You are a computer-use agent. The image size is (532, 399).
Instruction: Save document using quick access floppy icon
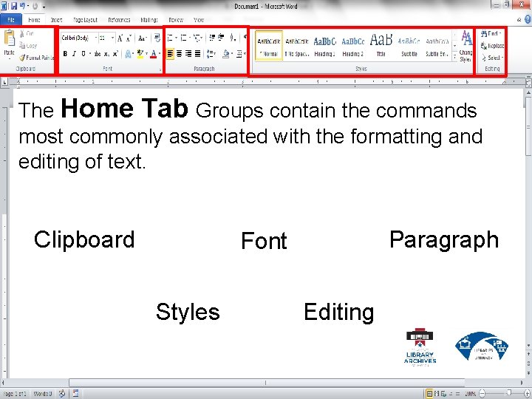[14, 6]
